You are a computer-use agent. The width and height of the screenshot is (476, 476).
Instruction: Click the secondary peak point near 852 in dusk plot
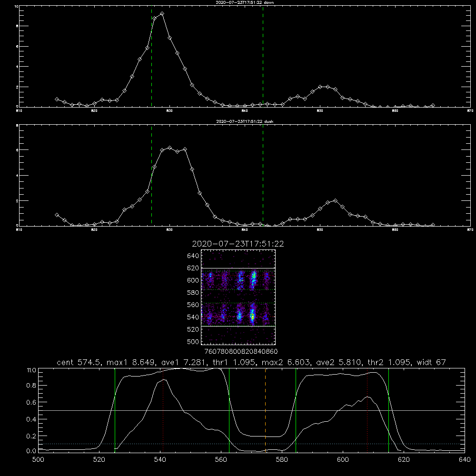(x=335, y=201)
